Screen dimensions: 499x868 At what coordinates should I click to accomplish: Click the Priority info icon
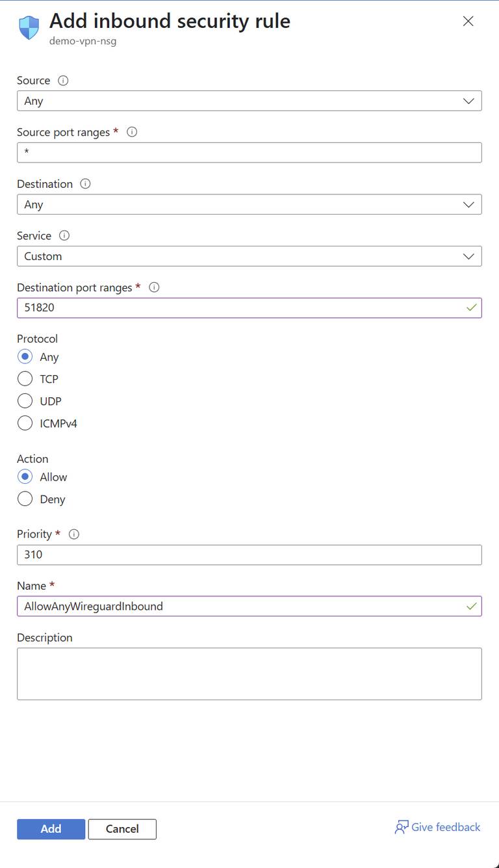73,534
